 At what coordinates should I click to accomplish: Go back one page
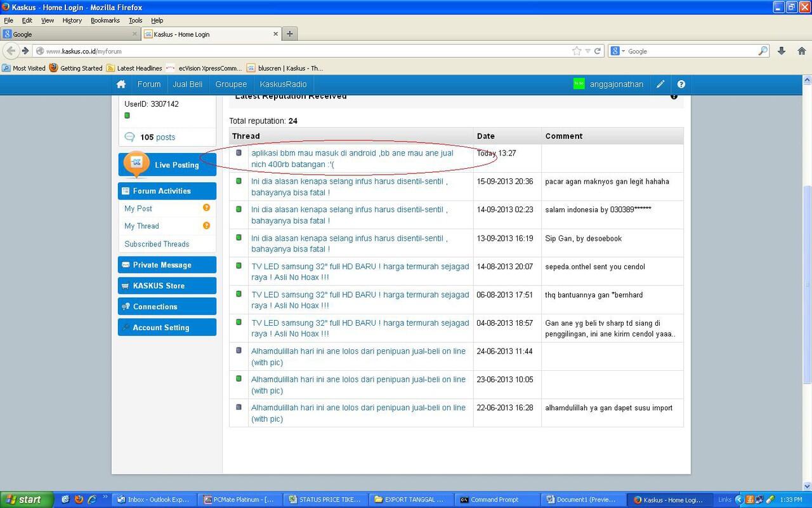coord(11,51)
